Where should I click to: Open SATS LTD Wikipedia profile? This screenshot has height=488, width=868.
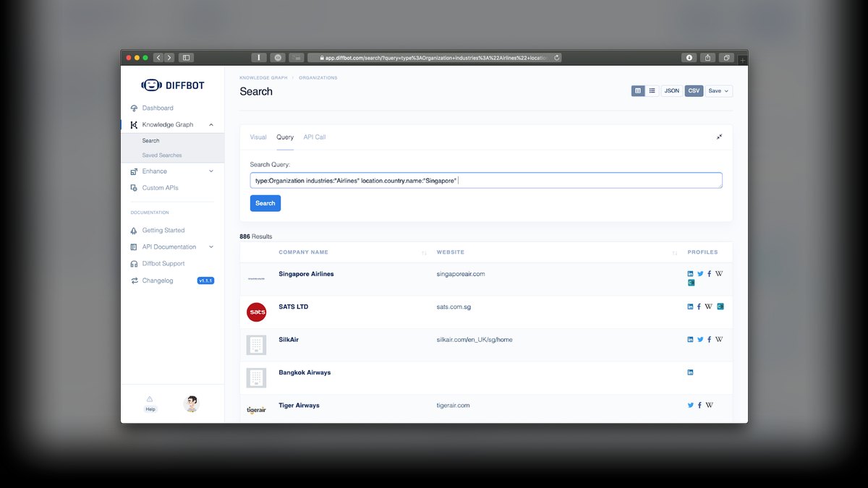[x=709, y=307]
